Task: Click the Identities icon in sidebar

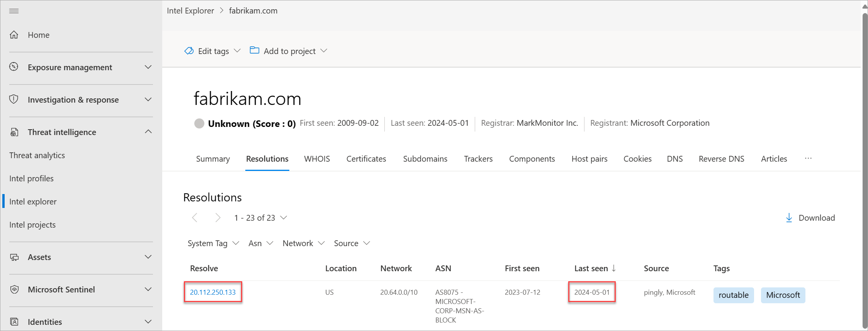Action: (14, 322)
